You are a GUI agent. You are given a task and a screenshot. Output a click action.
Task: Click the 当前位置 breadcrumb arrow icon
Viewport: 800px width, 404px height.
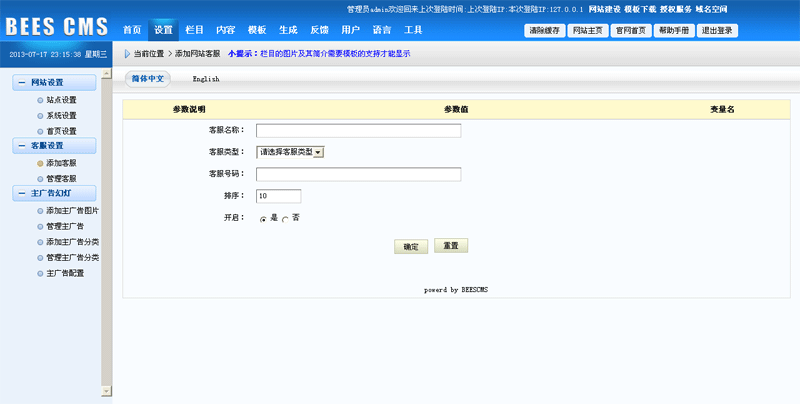(127, 54)
